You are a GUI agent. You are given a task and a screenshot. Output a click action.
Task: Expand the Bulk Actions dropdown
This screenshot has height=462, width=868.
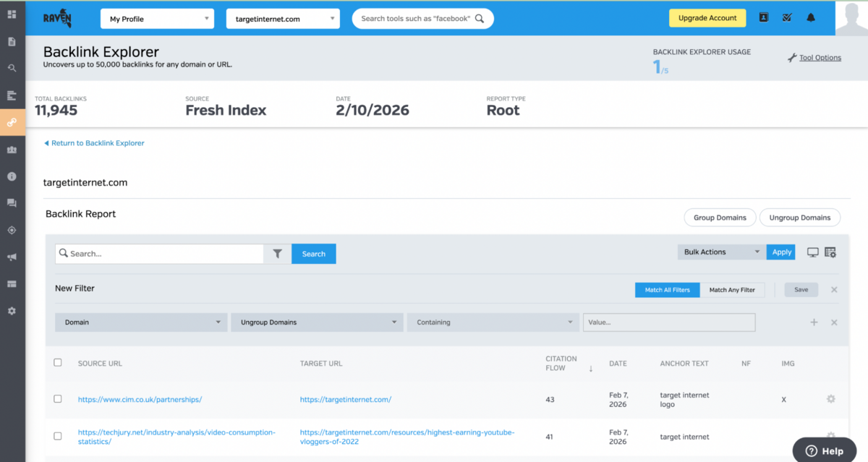[x=722, y=252]
